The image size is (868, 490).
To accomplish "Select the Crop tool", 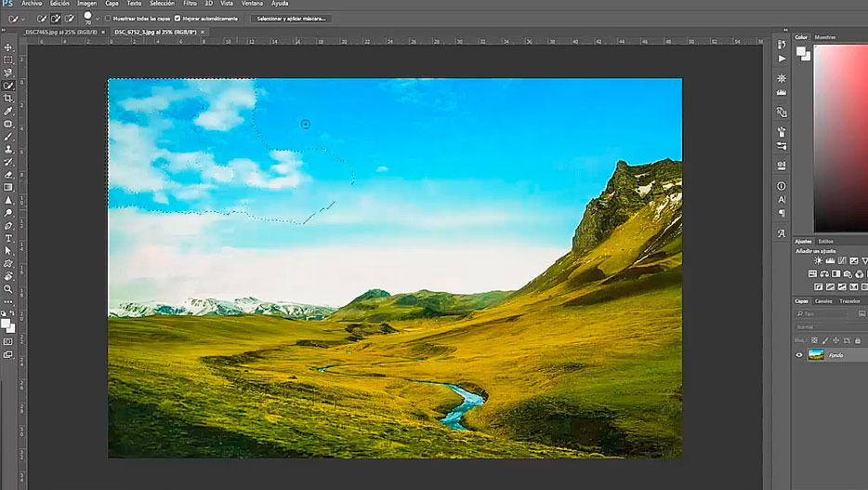I will click(x=8, y=98).
